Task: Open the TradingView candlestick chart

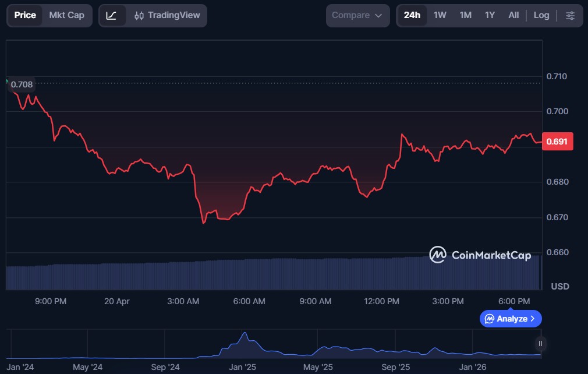Action: pos(167,16)
